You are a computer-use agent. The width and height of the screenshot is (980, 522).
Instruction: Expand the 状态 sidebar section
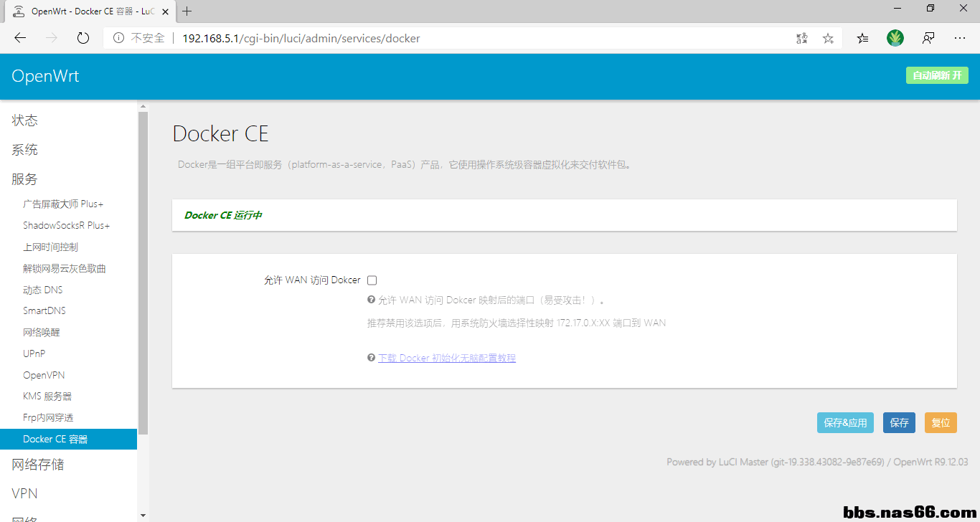coord(25,120)
